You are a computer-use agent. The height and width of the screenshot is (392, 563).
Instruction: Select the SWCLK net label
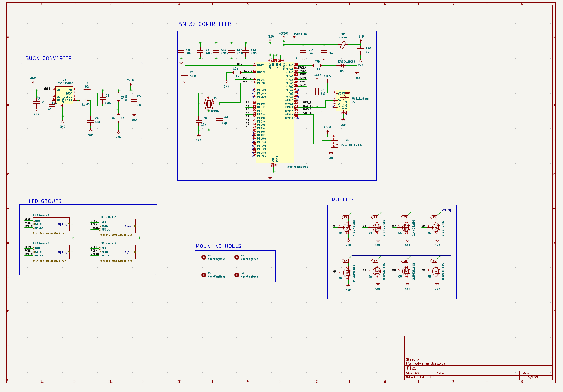click(x=307, y=113)
